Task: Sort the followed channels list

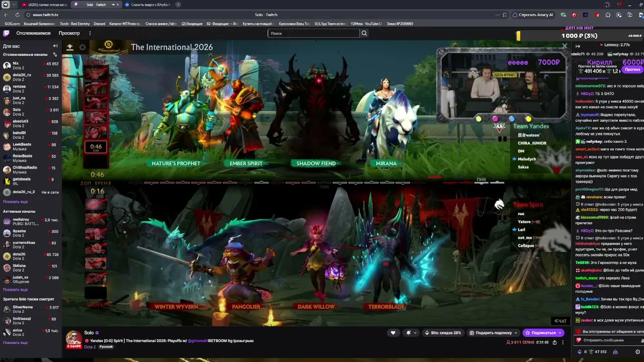Action: click(x=55, y=54)
